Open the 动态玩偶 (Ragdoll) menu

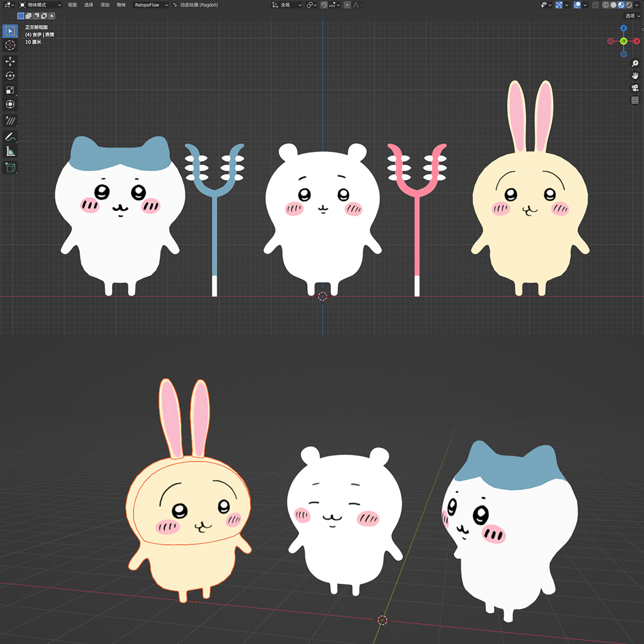[199, 5]
